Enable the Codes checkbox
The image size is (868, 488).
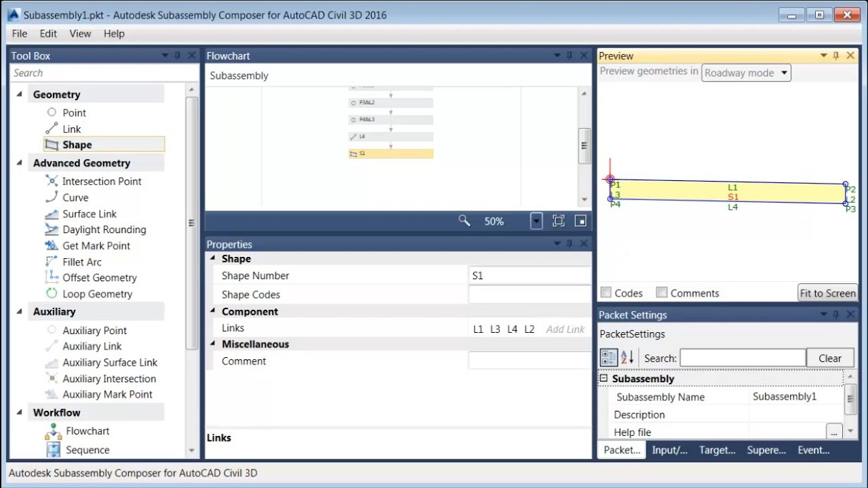click(x=606, y=293)
